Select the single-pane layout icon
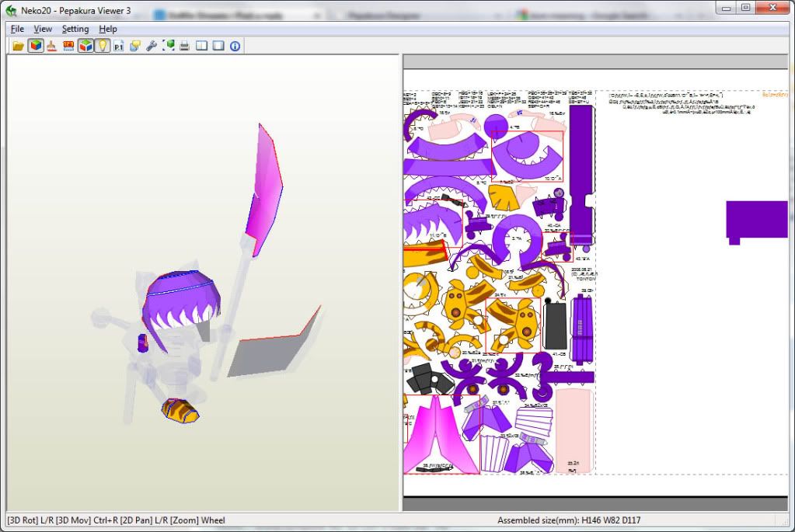This screenshot has width=795, height=532. coord(218,46)
